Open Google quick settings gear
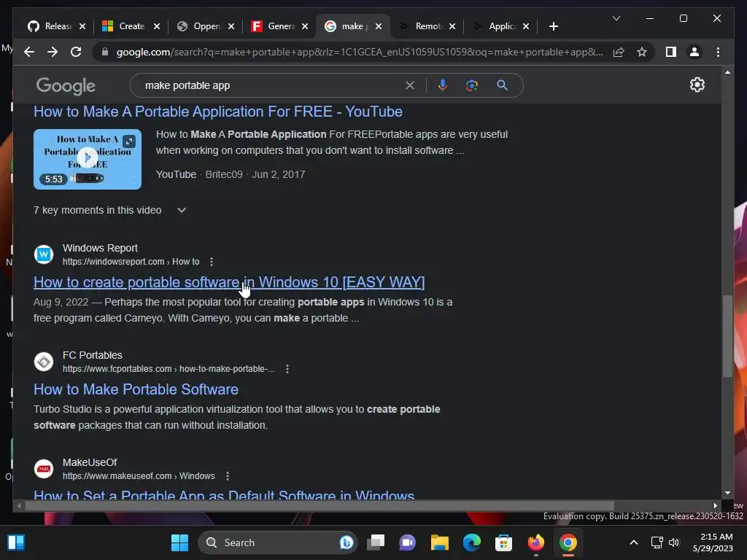Screen dimensions: 747x560 pos(697,85)
